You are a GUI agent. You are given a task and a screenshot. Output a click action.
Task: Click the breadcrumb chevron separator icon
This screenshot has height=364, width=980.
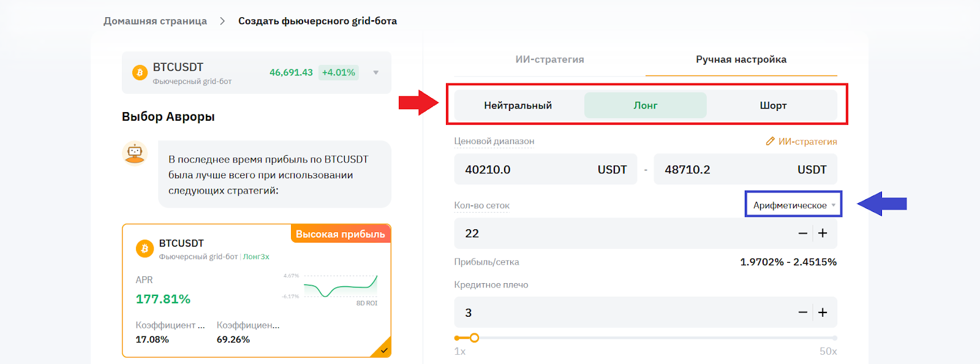point(222,21)
